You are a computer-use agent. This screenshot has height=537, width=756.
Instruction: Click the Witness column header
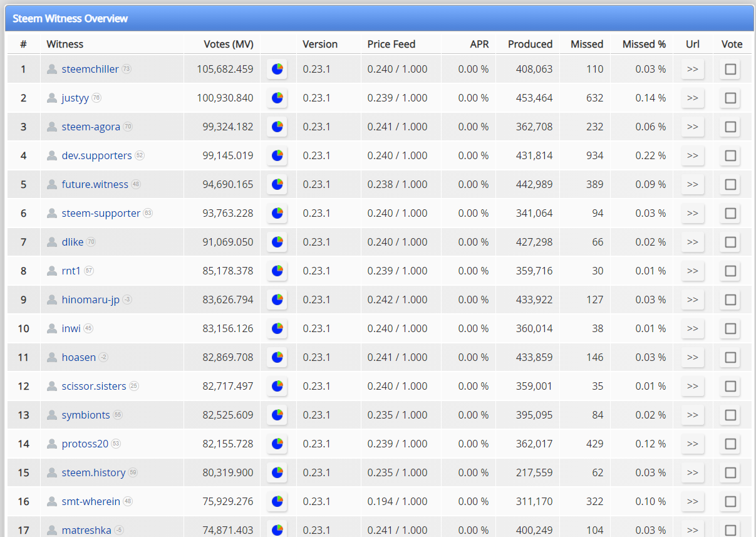click(65, 44)
